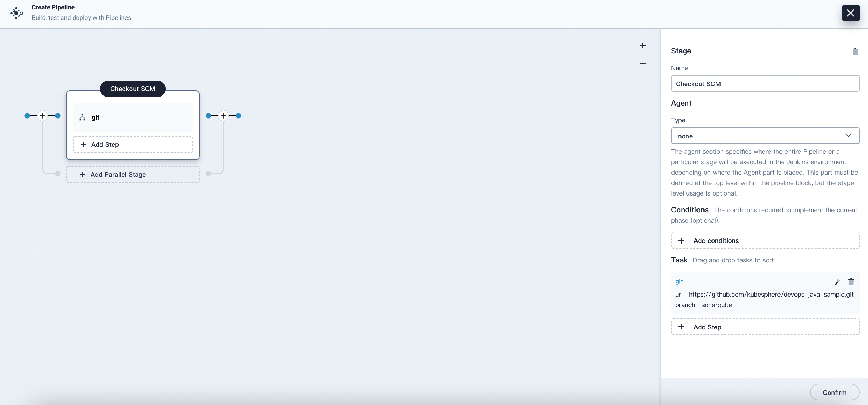Viewport: 868px width, 405px height.
Task: Edit the git task with wrench icon
Action: [837, 282]
